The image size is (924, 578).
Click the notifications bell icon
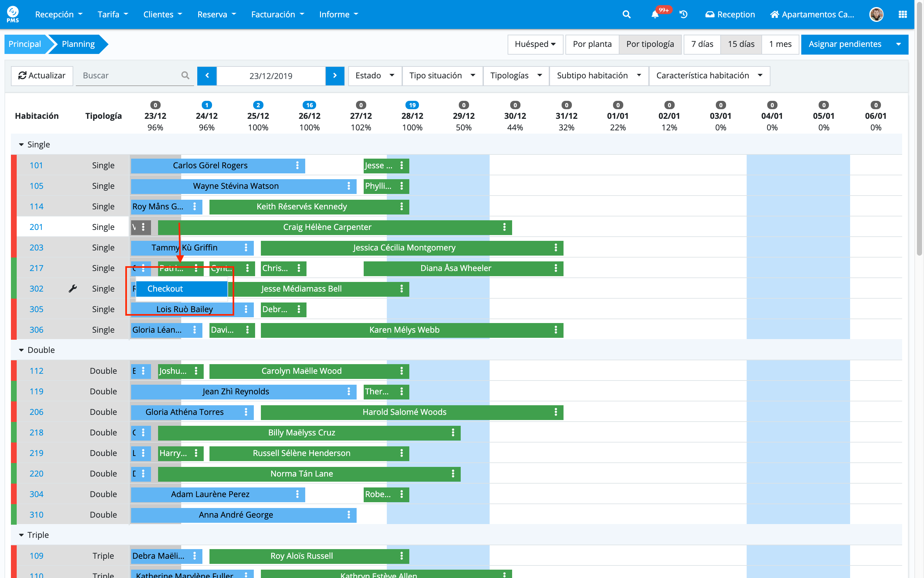click(x=655, y=14)
